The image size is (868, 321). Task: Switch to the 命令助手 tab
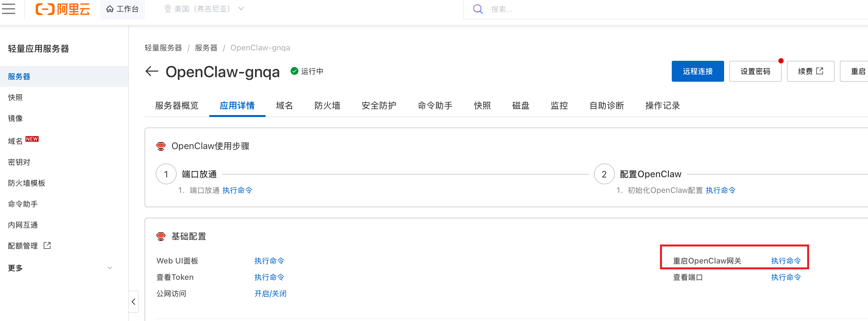pyautogui.click(x=435, y=106)
